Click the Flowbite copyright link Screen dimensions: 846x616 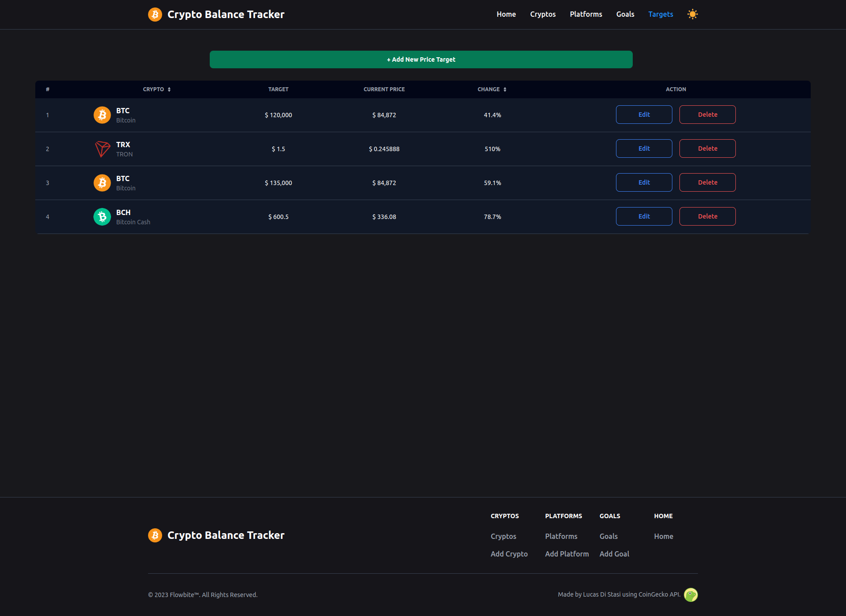click(x=184, y=595)
